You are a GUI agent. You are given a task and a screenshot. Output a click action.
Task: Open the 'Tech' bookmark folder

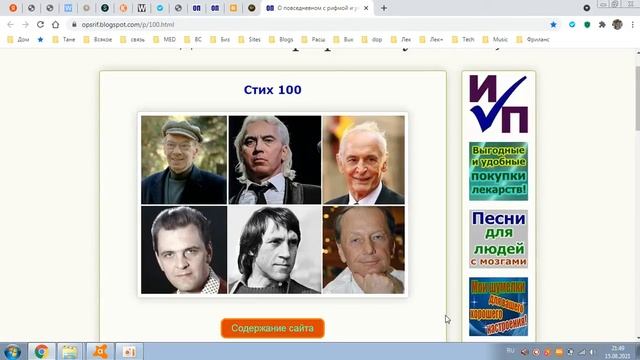click(464, 40)
